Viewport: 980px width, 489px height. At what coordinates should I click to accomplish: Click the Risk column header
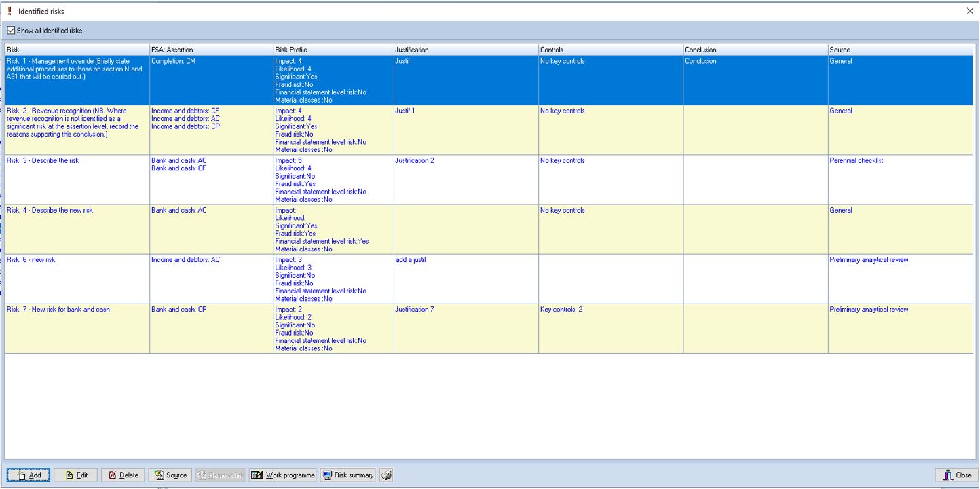pos(77,50)
